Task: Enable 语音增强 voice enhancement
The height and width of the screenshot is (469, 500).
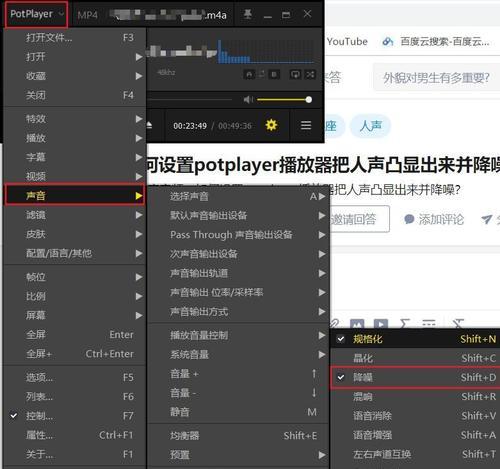Action: click(415, 435)
